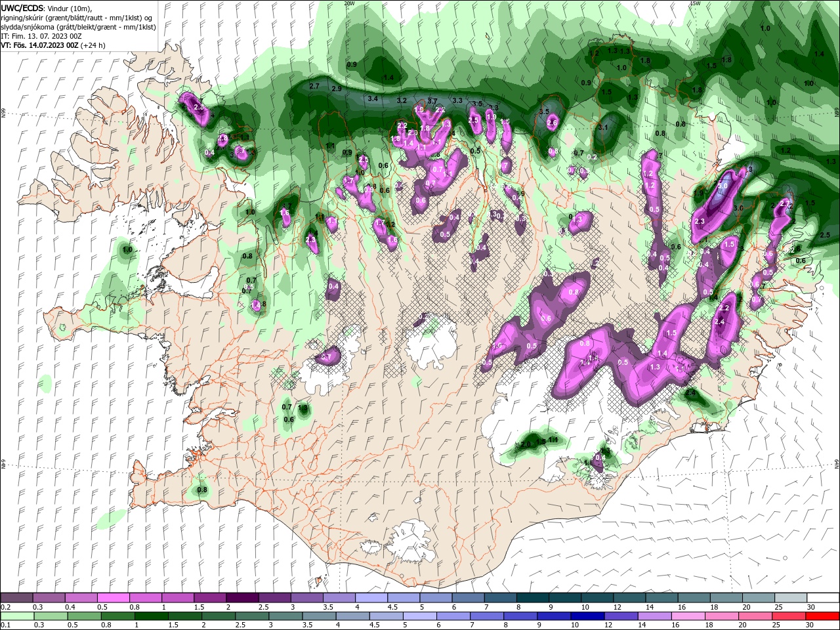Pick the darkest purple swatch labeled 2 in top legend row
The image size is (840, 630).
pyautogui.click(x=243, y=598)
